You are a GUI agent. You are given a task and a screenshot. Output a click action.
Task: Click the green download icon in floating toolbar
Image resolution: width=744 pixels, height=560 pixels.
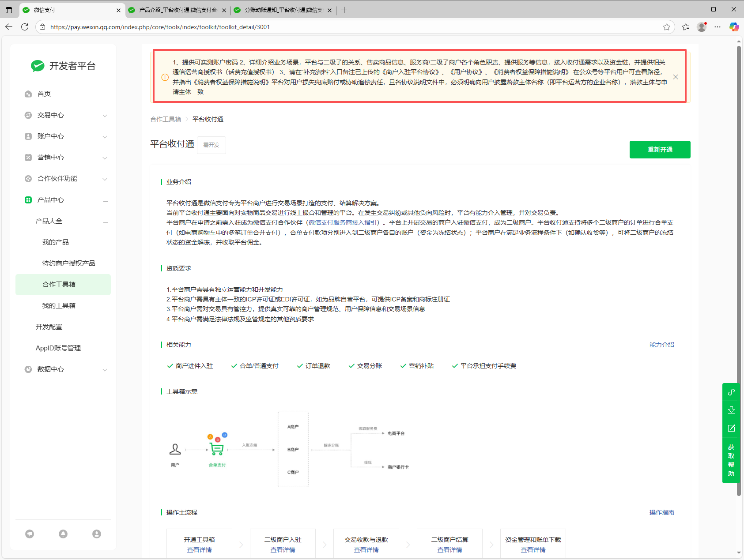point(731,410)
